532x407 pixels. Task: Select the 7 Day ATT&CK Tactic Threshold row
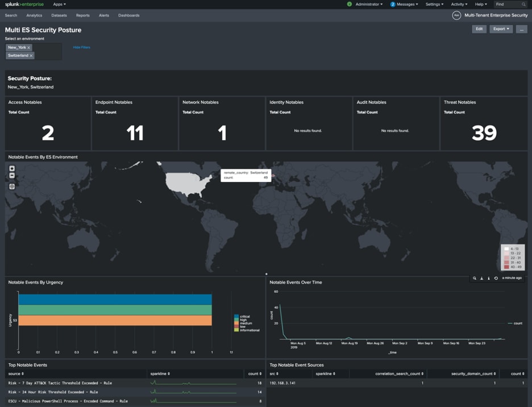(x=135, y=383)
